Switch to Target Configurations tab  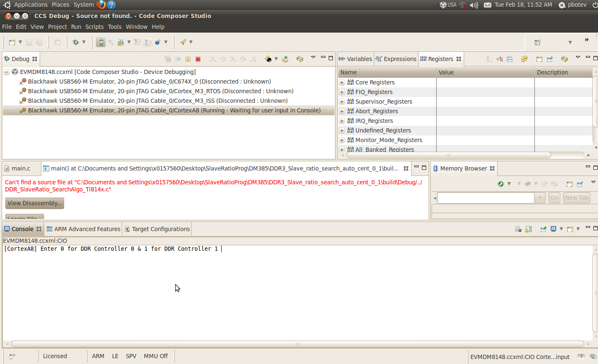(157, 229)
